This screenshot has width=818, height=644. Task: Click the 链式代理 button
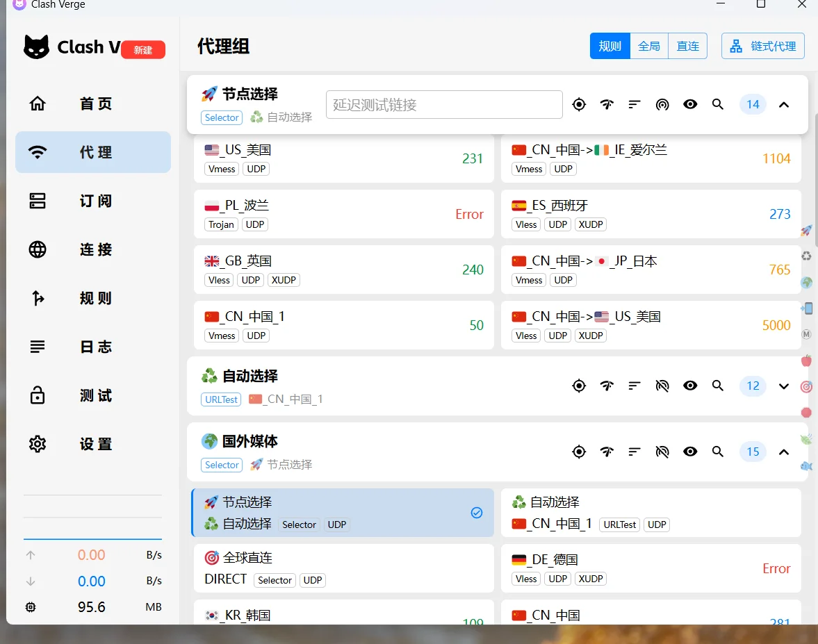click(x=762, y=47)
